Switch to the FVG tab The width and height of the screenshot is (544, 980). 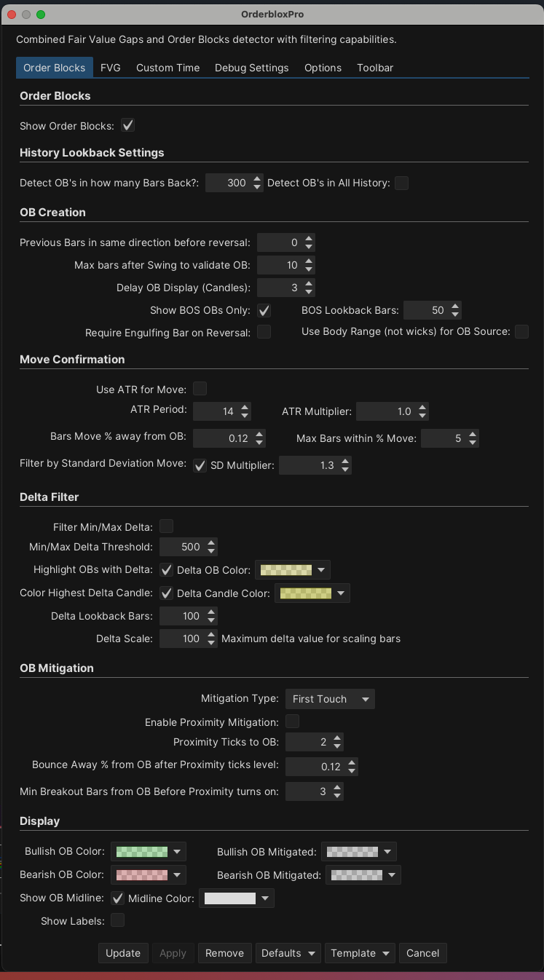coord(111,68)
